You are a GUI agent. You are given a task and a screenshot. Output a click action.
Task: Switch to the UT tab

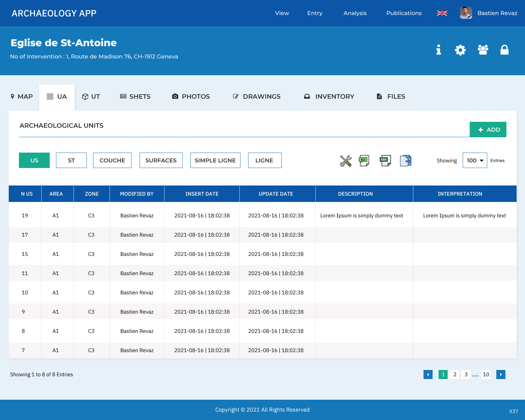tap(91, 97)
